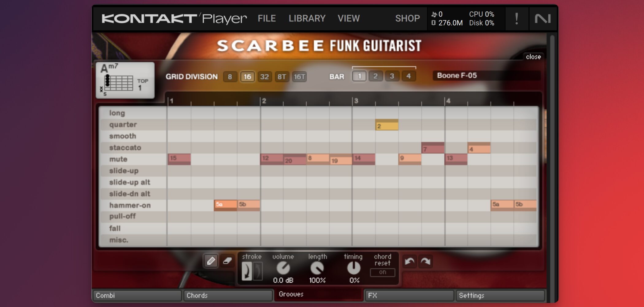Viewport: 644px width, 307px height.
Task: Select the mute block 19
Action: click(x=341, y=159)
